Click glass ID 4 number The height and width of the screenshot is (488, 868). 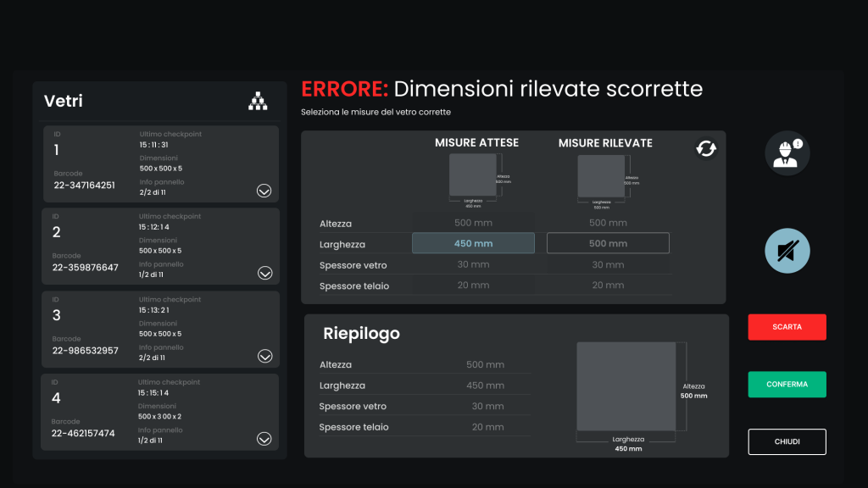[56, 398]
